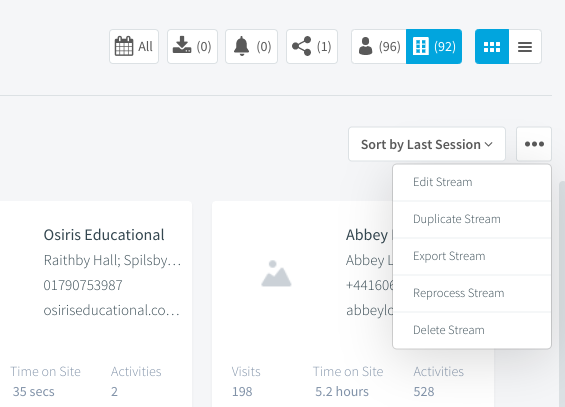Viewport: 565px width, 407px height.
Task: Switch to companies view (92)
Action: click(434, 46)
